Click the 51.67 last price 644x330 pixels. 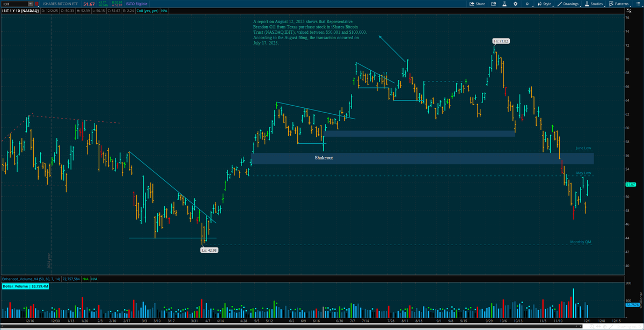tap(89, 4)
